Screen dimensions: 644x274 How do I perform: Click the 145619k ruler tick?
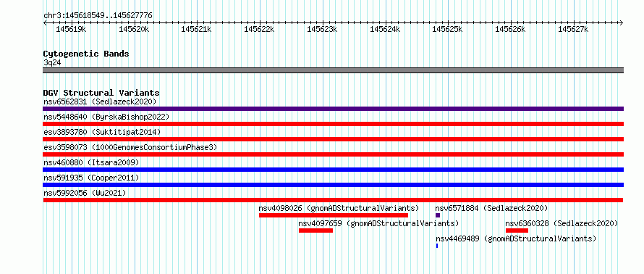point(71,29)
